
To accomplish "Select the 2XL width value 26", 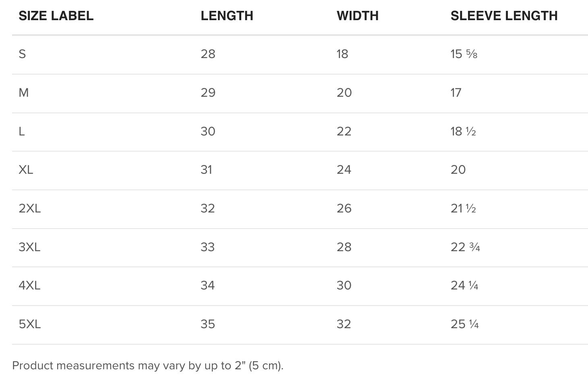I will (x=344, y=208).
